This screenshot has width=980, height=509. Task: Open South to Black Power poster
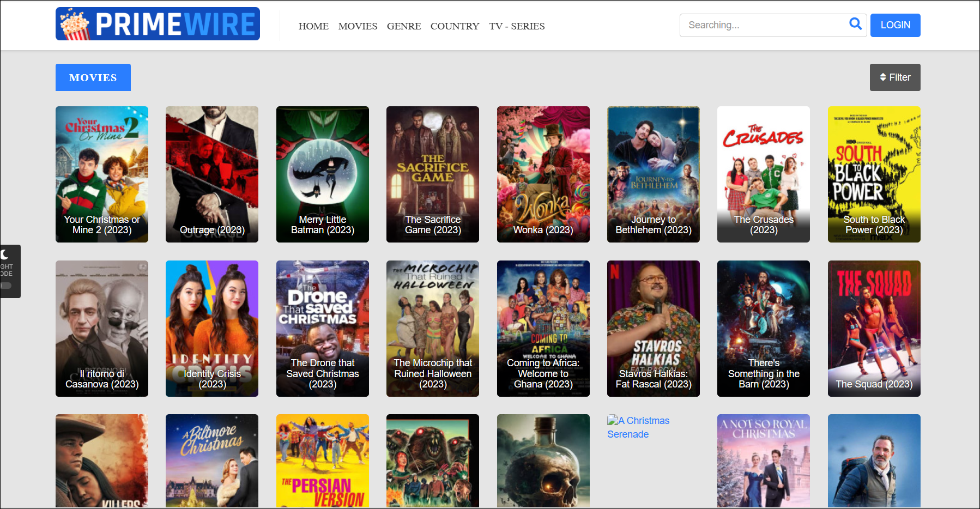pyautogui.click(x=874, y=174)
